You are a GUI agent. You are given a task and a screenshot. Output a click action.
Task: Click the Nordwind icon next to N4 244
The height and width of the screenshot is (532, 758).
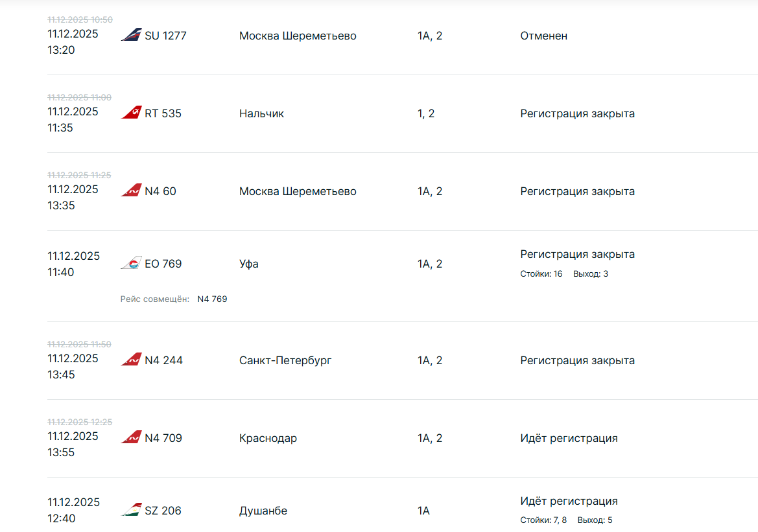click(x=131, y=360)
